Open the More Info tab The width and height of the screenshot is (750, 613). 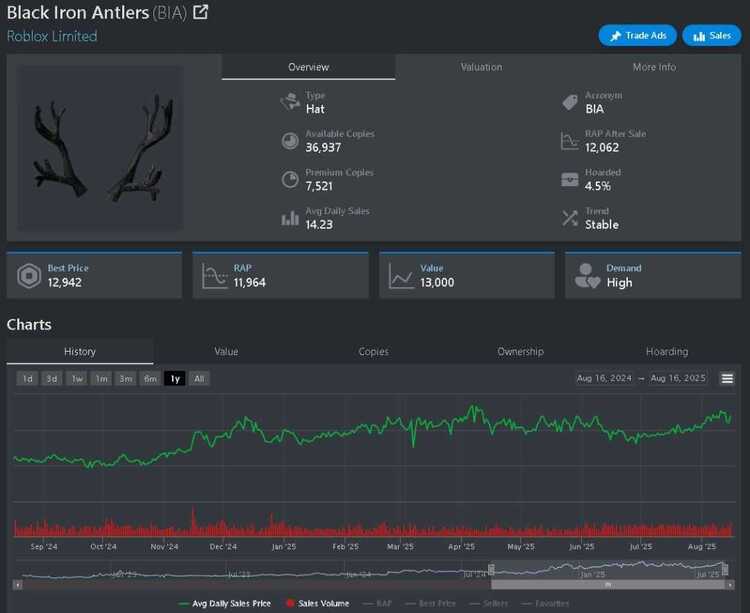click(654, 67)
